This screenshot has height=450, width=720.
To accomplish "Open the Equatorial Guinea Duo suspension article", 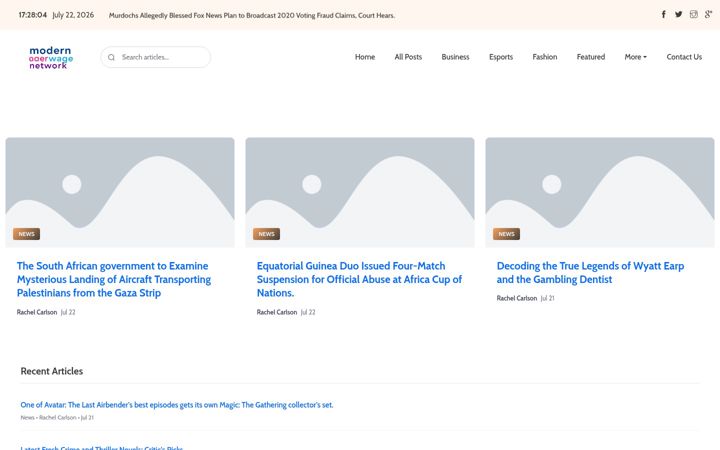I will pyautogui.click(x=359, y=279).
